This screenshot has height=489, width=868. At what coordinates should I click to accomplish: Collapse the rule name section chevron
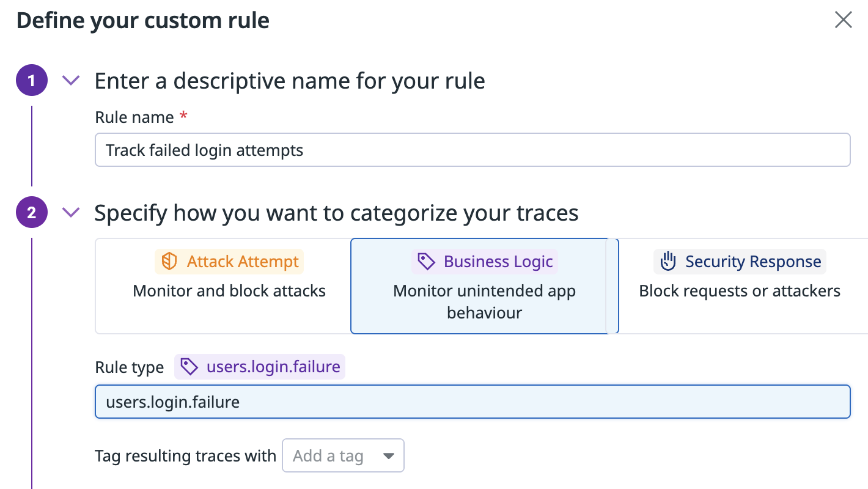click(72, 80)
